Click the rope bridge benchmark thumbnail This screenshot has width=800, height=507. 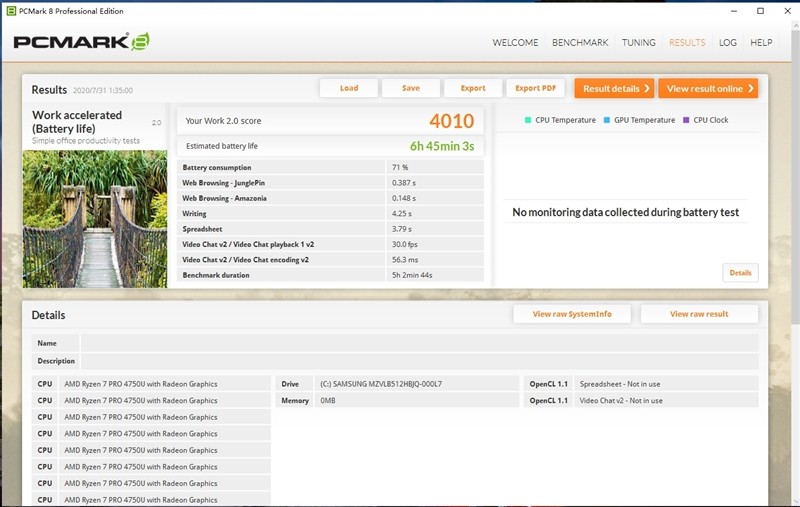pos(95,219)
